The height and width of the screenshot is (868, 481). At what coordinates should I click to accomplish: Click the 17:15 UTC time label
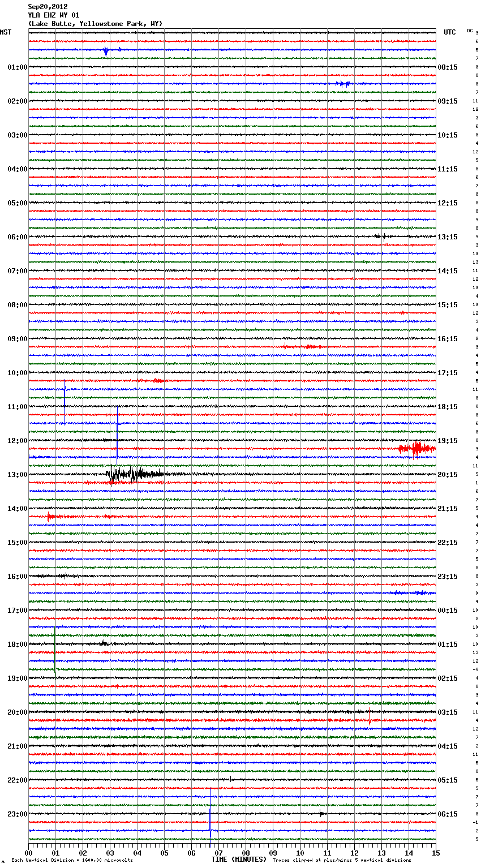448,373
